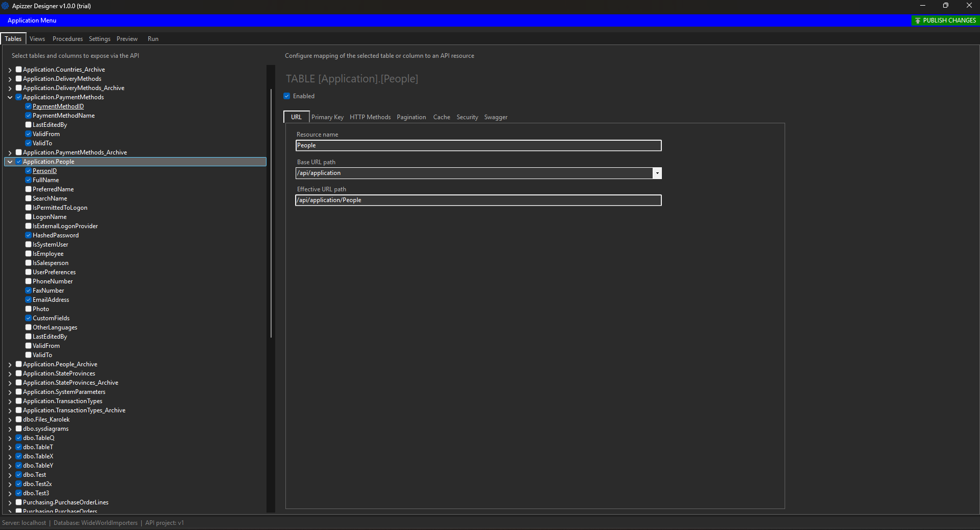Select the Application.TransactionTypes_Archive row
The width and height of the screenshot is (980, 530).
[x=74, y=410]
